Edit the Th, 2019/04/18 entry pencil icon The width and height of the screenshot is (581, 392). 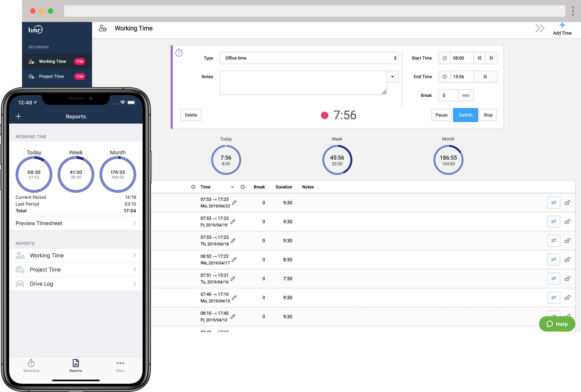(x=233, y=241)
